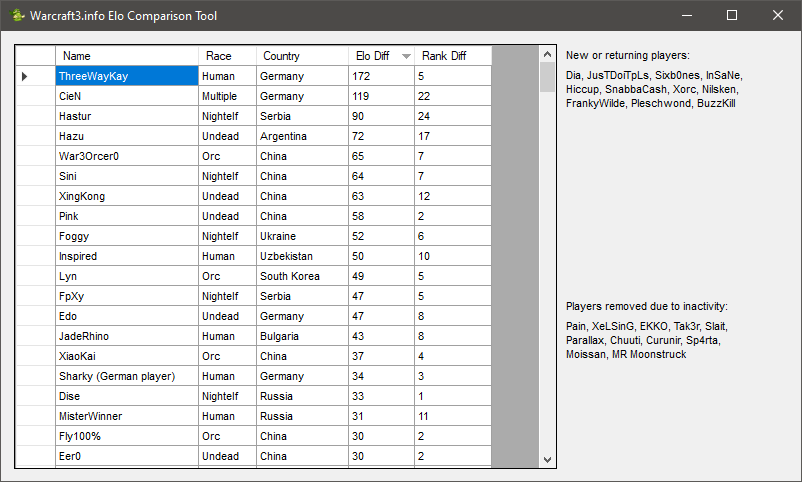Screen dimensions: 802x482
Task: Select the XingKong name cell
Action: [127, 196]
